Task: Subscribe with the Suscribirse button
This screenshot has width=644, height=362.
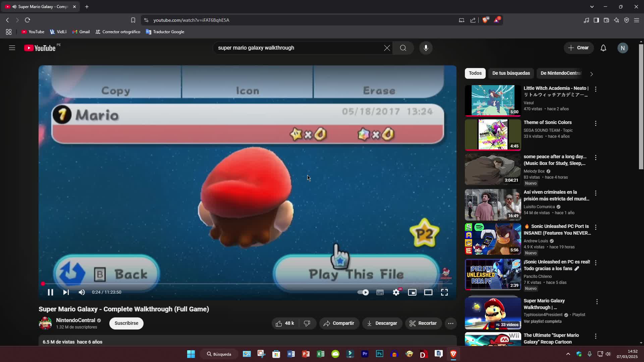Action: coord(126,323)
